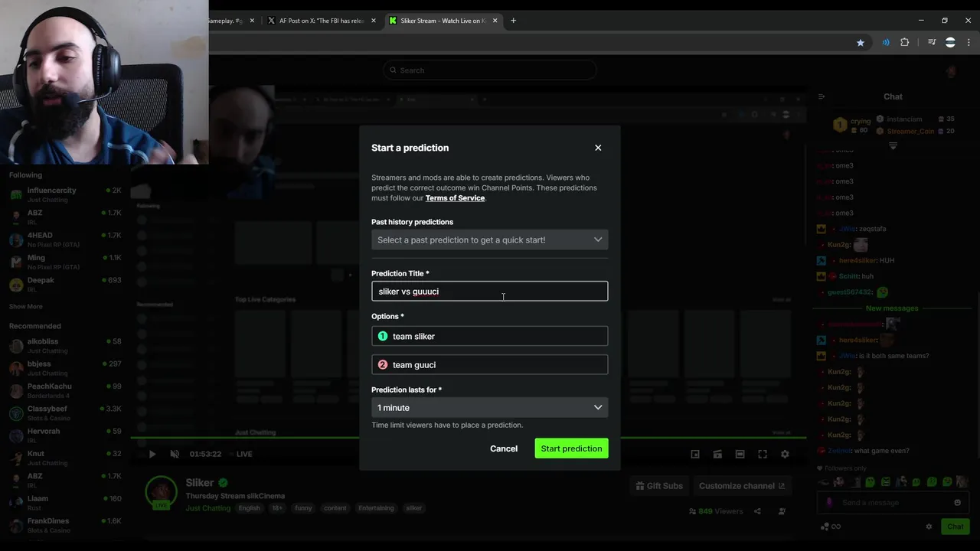Toggle mini player mode icon
Image resolution: width=980 pixels, height=551 pixels.
tap(695, 454)
